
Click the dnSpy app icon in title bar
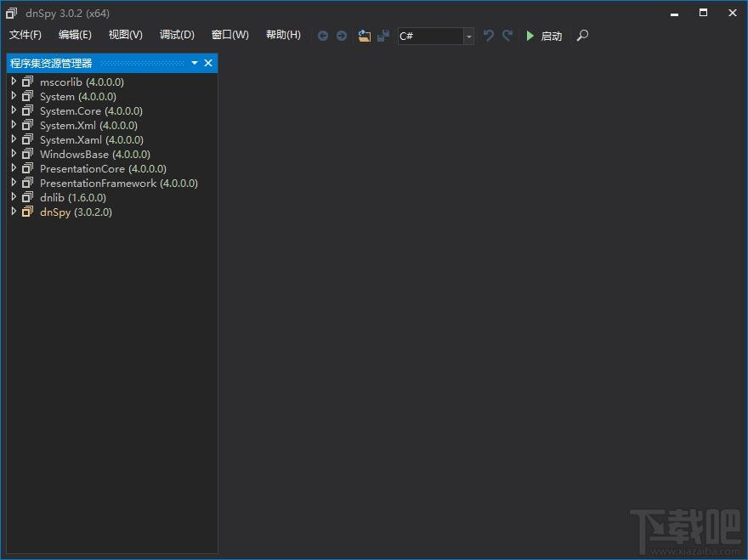11,14
